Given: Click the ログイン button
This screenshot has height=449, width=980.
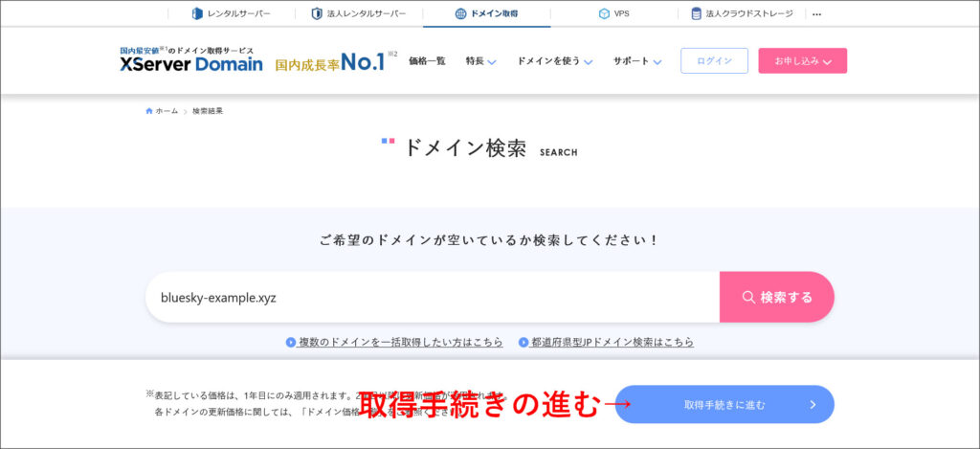Looking at the screenshot, I should point(714,60).
